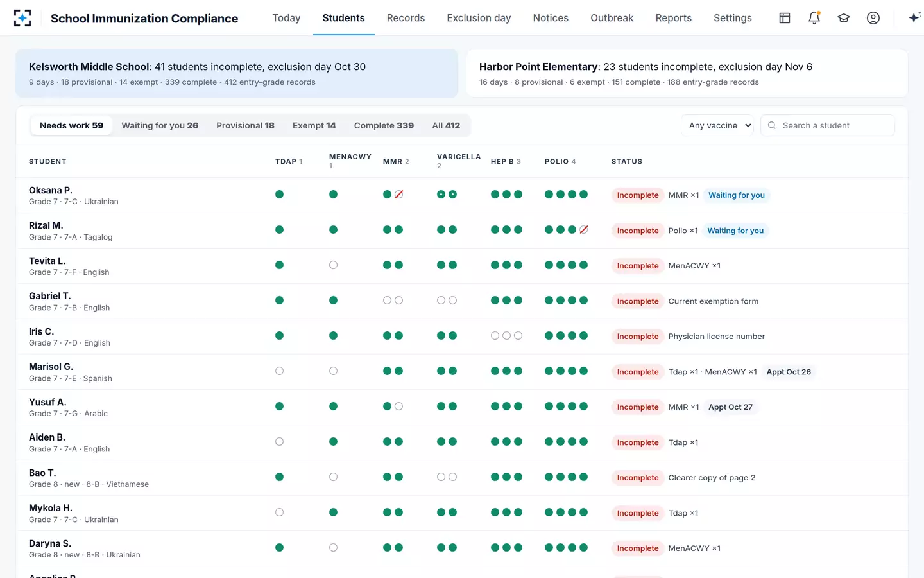This screenshot has width=924, height=578.
Task: Open the Outbreak tab
Action: (x=612, y=18)
